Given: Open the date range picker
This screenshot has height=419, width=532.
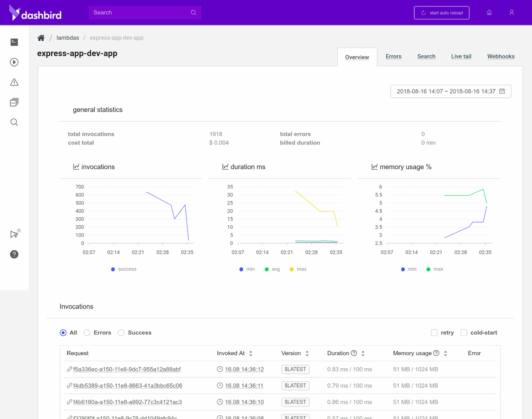Looking at the screenshot, I should tap(451, 91).
